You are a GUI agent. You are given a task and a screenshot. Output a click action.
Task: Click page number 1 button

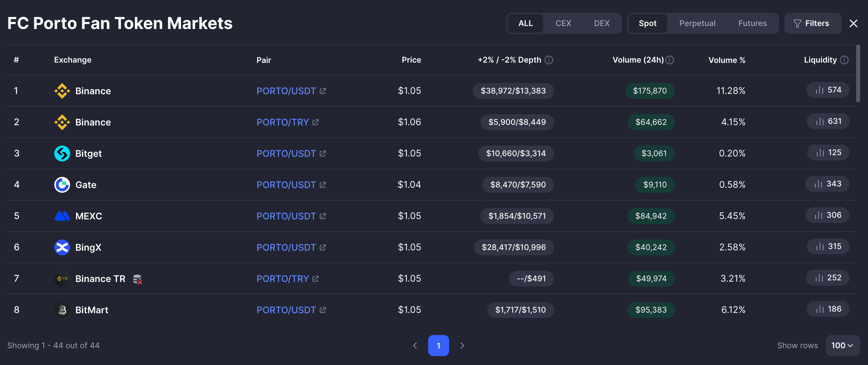(x=438, y=346)
